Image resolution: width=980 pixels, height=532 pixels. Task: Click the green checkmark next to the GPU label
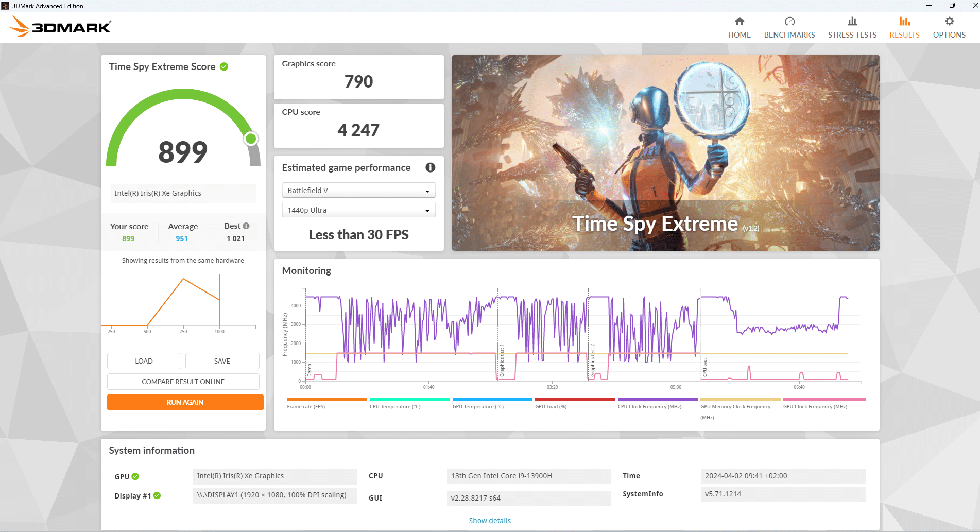pyautogui.click(x=135, y=476)
